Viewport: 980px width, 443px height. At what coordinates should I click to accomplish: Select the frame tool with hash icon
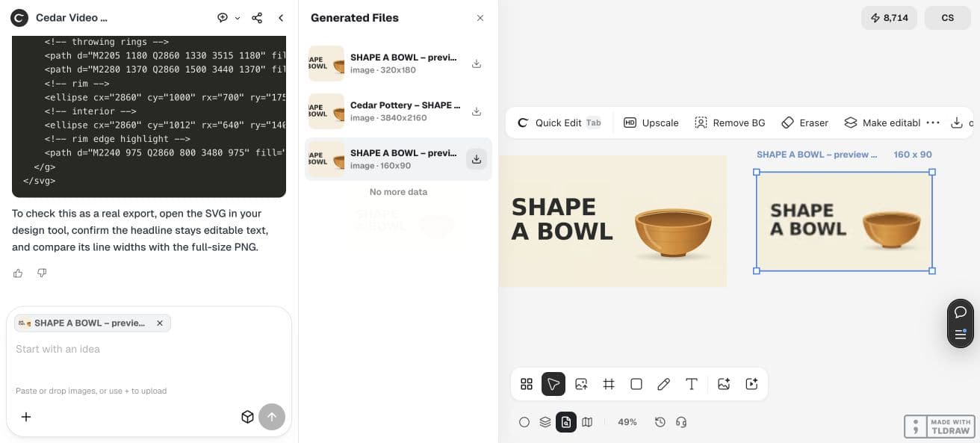tap(609, 384)
